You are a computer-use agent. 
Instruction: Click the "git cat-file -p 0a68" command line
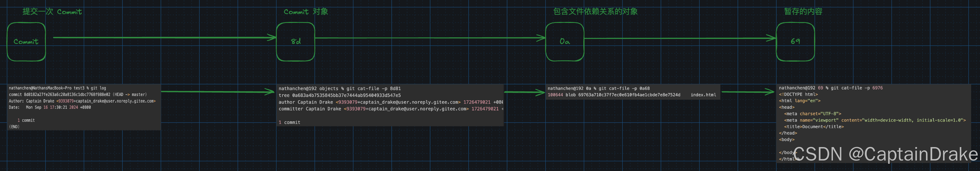point(599,88)
